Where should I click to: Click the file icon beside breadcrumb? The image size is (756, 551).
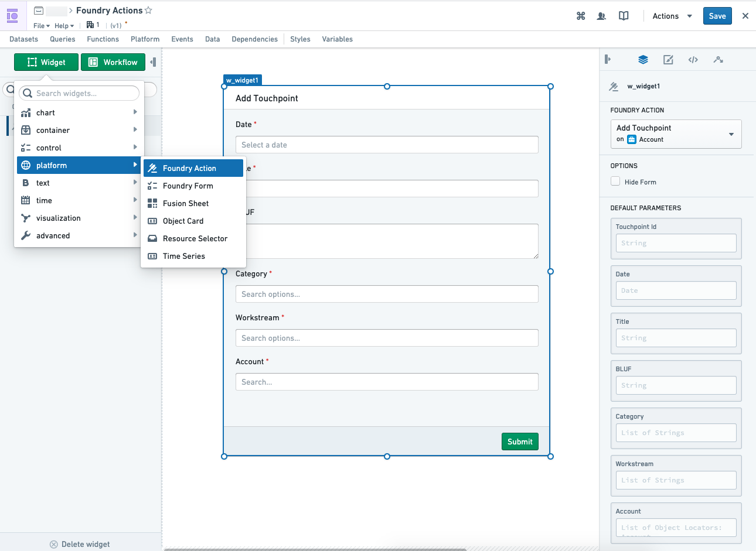tap(39, 11)
